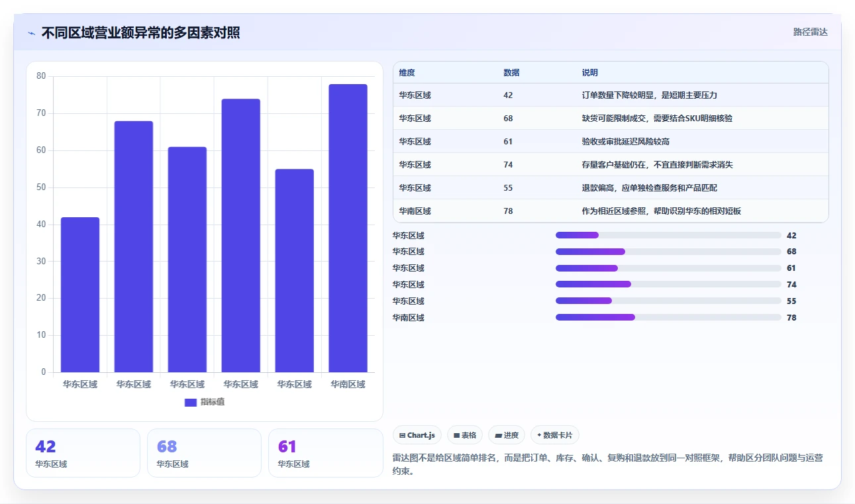Click value 55 in the table's 数据 column
The image size is (855, 504).
[x=508, y=188]
